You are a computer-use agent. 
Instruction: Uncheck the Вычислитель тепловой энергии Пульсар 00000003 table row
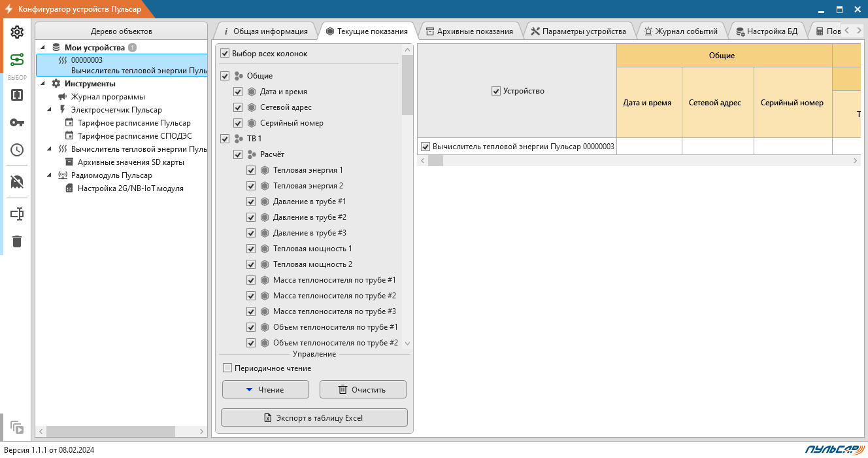point(426,147)
